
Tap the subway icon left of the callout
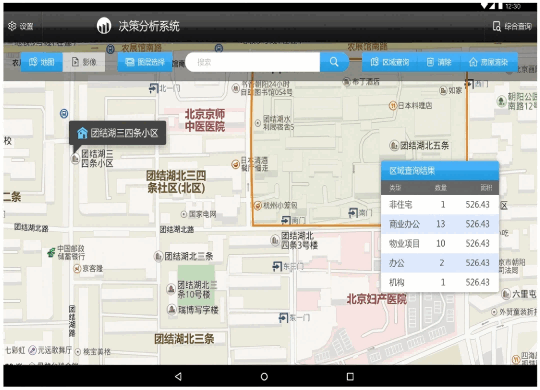[64, 113]
